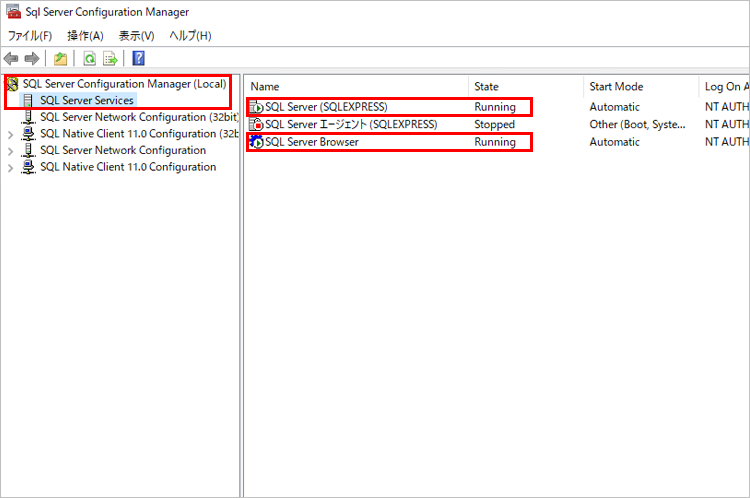
Task: Click Running state of SQL Server Browser
Action: point(495,142)
